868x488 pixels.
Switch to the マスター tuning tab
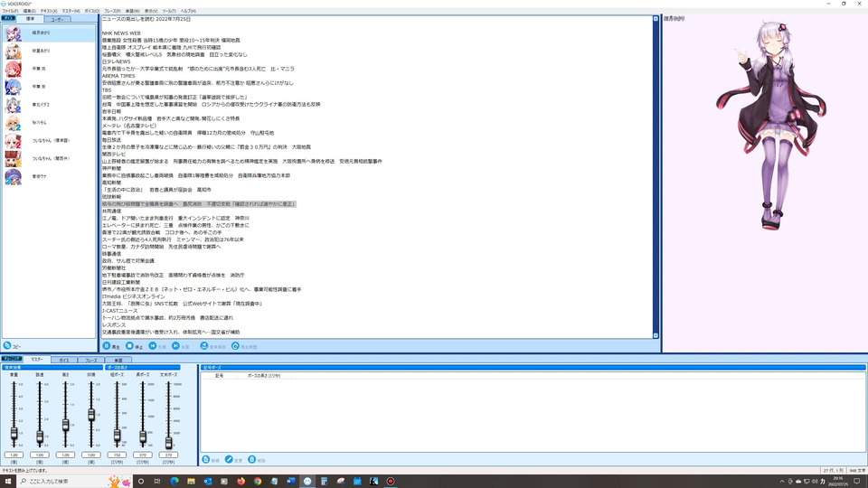click(36, 360)
